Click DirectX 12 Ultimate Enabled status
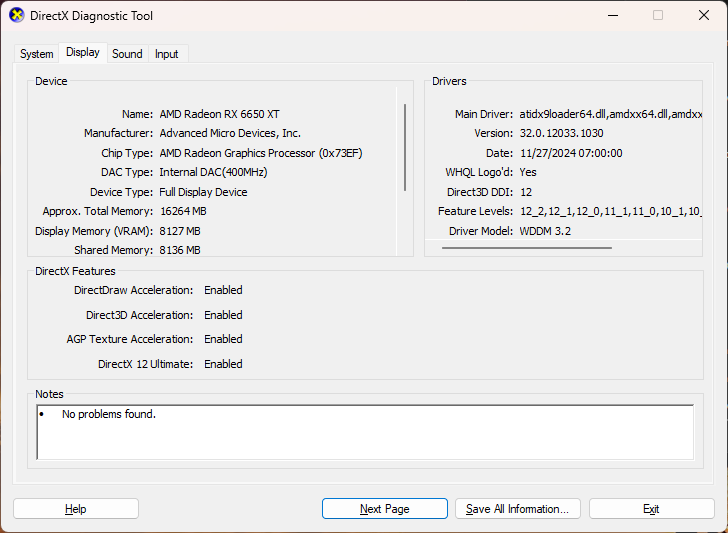Viewport: 728px width, 533px height. tap(223, 364)
